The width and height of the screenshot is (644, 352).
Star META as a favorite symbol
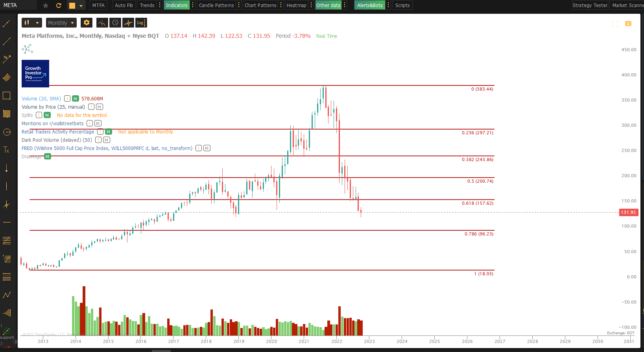point(46,6)
